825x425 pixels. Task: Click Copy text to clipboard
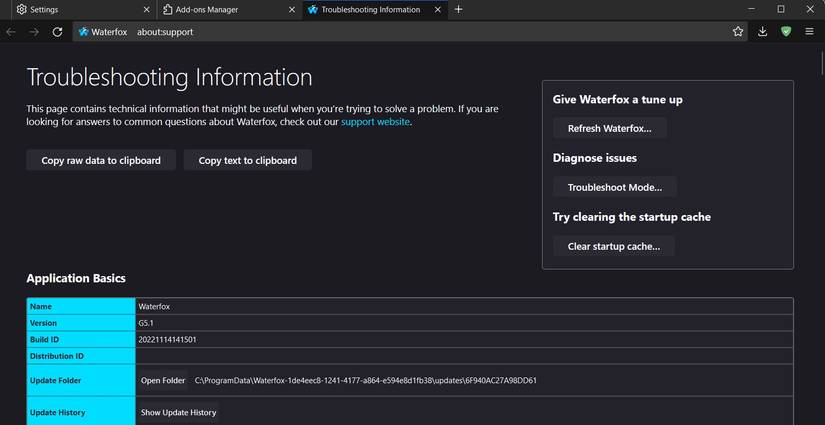248,160
